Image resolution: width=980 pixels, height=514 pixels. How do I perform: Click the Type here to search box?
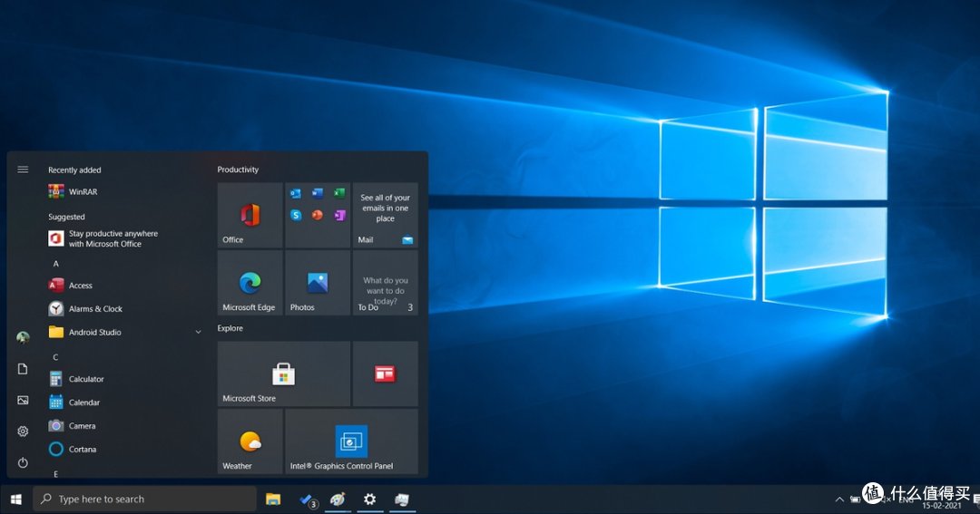click(144, 499)
